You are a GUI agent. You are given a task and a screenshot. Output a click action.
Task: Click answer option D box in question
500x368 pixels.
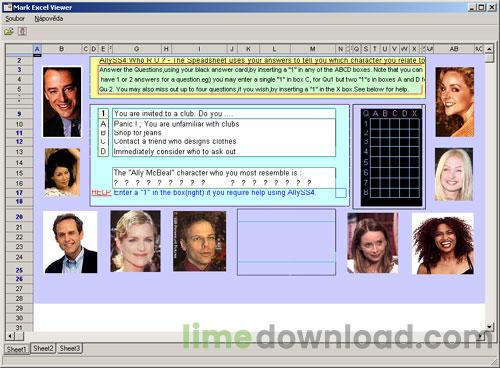click(x=103, y=152)
